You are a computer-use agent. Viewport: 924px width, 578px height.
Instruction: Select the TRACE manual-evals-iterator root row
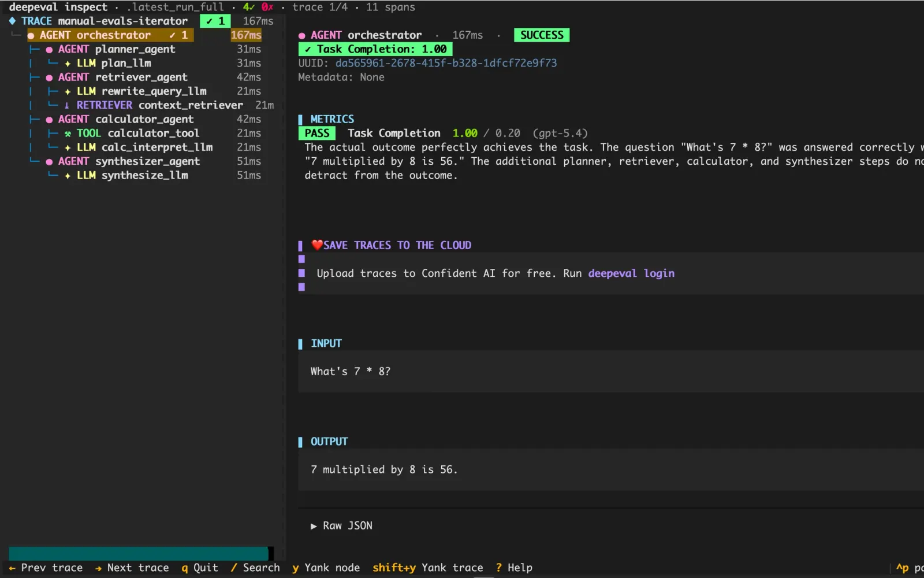coord(141,21)
